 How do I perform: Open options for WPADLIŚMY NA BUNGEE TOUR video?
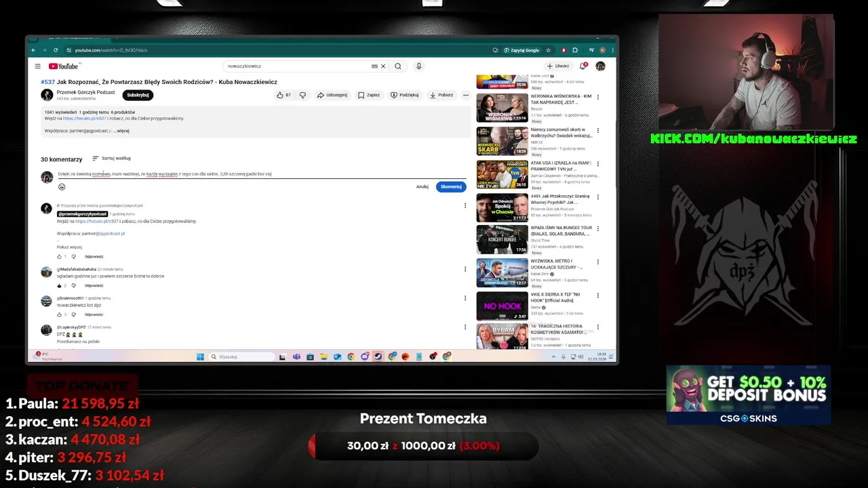click(x=597, y=229)
